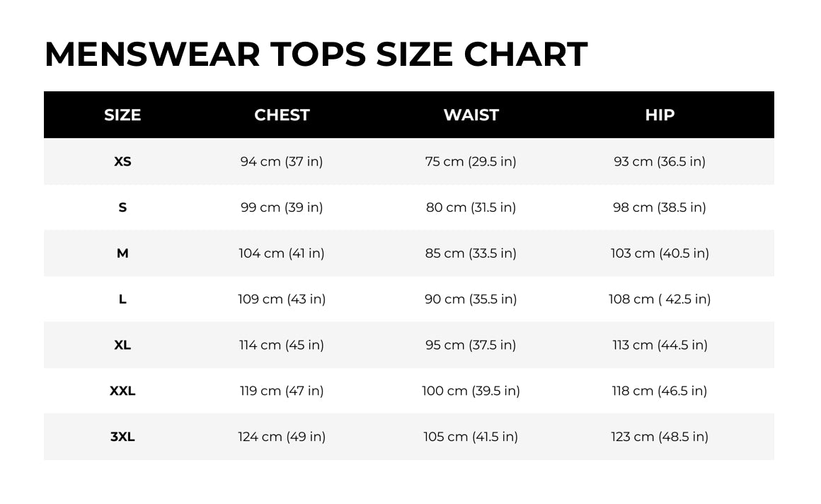This screenshot has width=821, height=504.
Task: Click the 94 cm (37 in) chest cell
Action: pyautogui.click(x=282, y=161)
